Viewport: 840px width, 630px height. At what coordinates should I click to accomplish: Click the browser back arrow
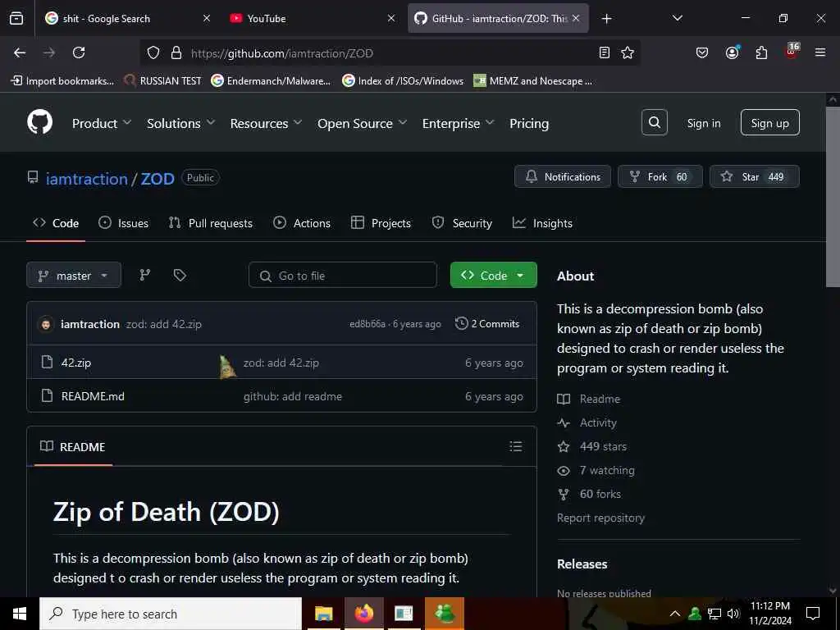pos(20,52)
